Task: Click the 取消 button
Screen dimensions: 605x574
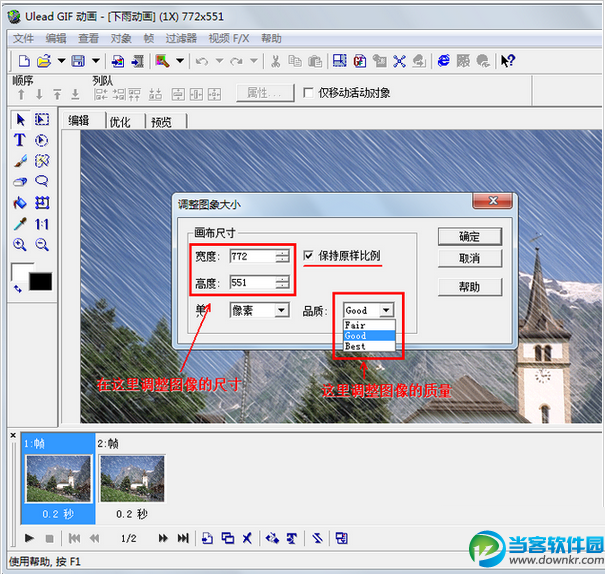Action: pyautogui.click(x=470, y=258)
